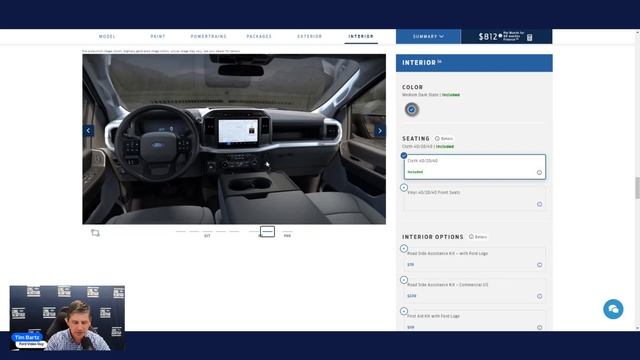640x360 pixels.
Task: Show info for Road Side Kit with Ford Logo
Action: tap(539, 265)
